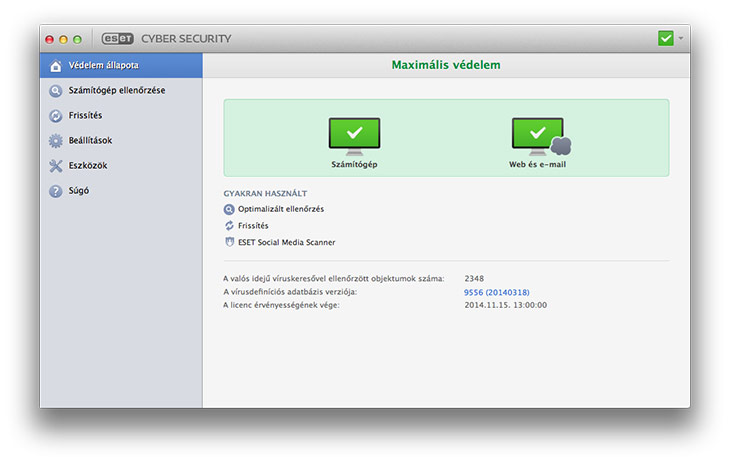
Task: Open the Számítógép ellenőrzése section
Action: click(116, 91)
